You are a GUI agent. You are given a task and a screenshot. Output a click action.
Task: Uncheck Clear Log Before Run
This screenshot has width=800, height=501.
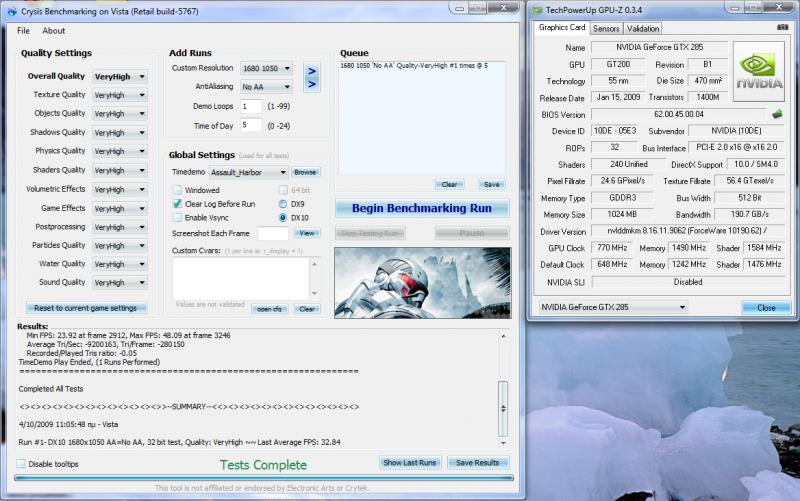(x=178, y=204)
